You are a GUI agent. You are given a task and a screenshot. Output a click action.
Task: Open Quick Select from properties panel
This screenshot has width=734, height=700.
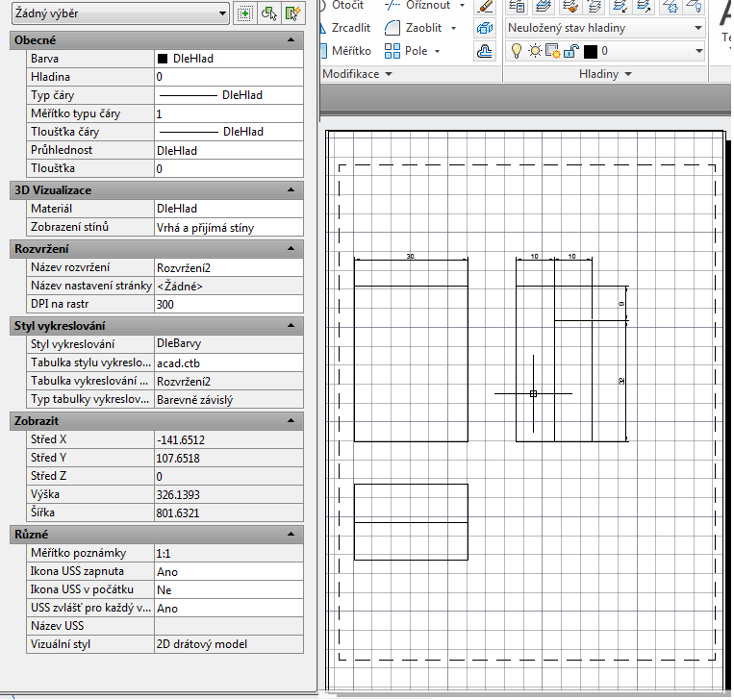[292, 13]
